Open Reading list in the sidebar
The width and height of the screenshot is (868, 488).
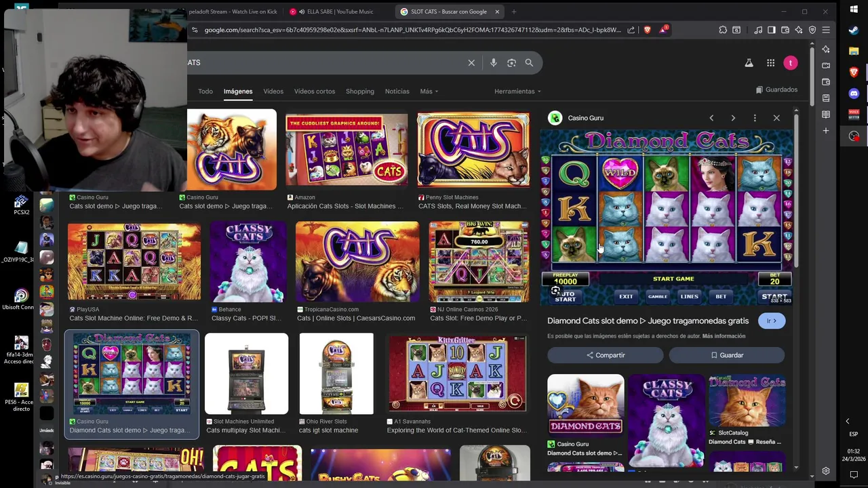[x=826, y=115]
